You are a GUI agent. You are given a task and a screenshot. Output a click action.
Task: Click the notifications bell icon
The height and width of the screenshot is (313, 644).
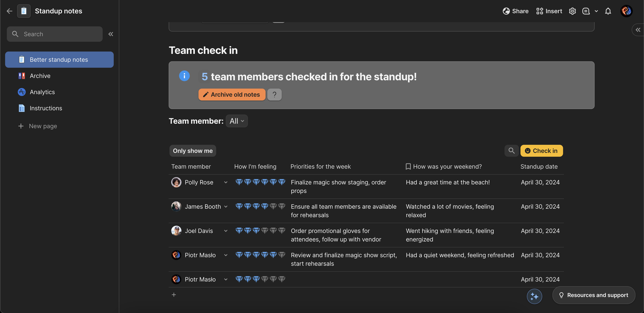click(608, 11)
